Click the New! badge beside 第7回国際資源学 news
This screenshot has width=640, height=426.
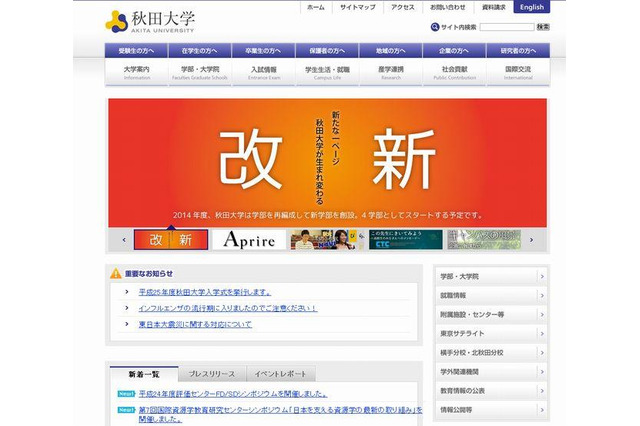coord(126,410)
